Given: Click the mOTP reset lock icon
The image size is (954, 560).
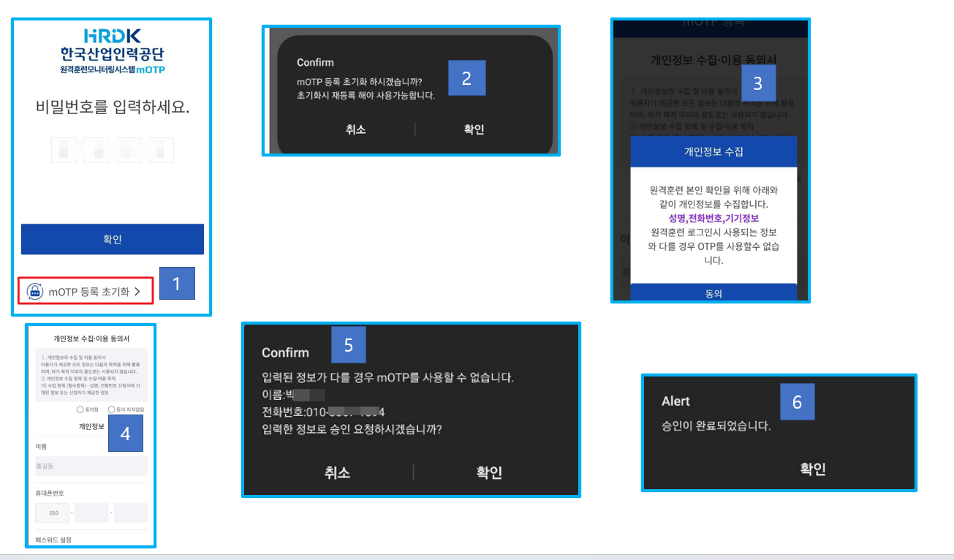Looking at the screenshot, I should (34, 291).
